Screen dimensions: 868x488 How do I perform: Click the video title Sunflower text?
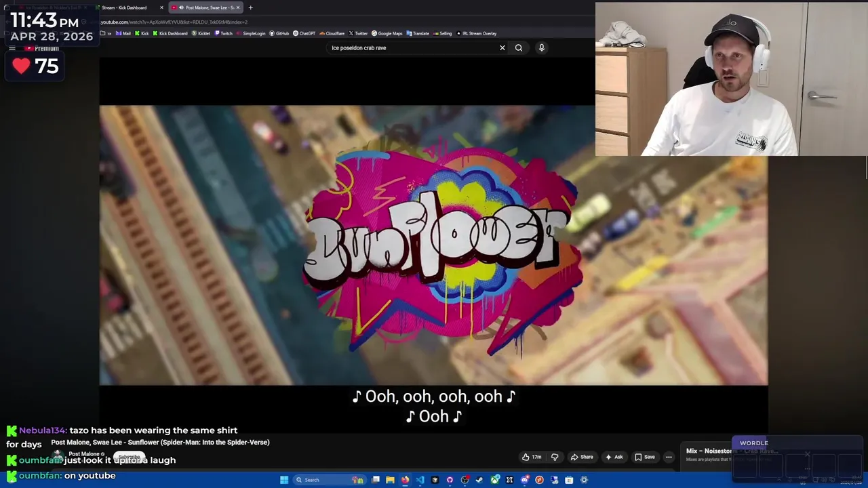tap(160, 442)
